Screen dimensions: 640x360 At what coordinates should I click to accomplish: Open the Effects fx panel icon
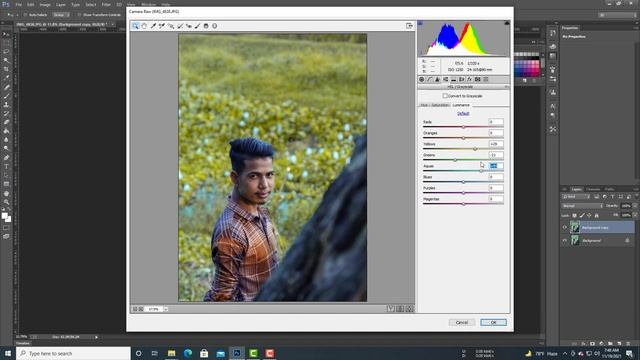point(469,79)
